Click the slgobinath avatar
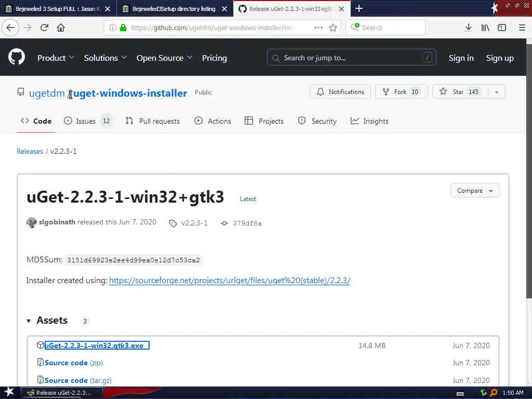Viewport: 532px width, 399px height. pyautogui.click(x=32, y=222)
